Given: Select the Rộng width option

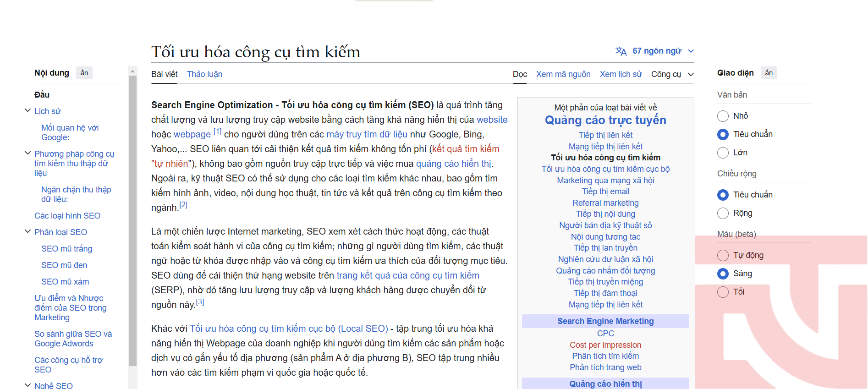Looking at the screenshot, I should (x=723, y=213).
